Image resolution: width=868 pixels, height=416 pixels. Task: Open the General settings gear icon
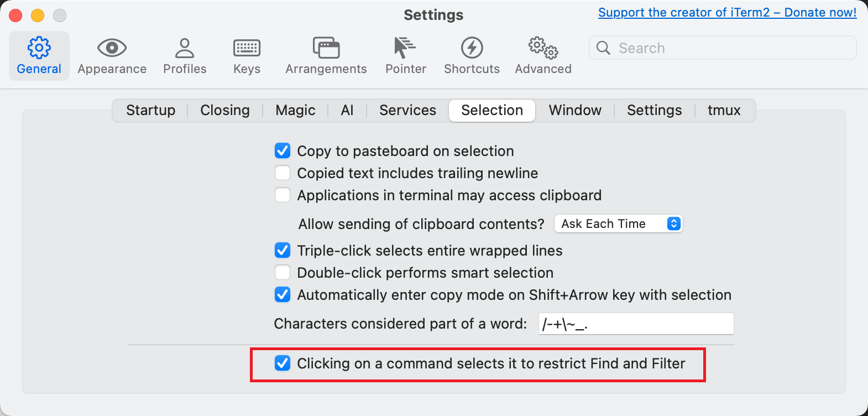[39, 48]
